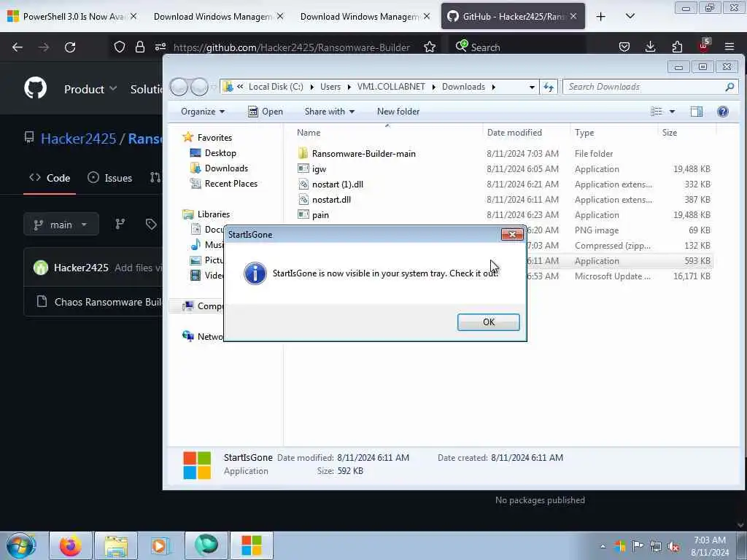This screenshot has height=560, width=747.
Task: Click the Firefox Search box
Action: [517, 47]
